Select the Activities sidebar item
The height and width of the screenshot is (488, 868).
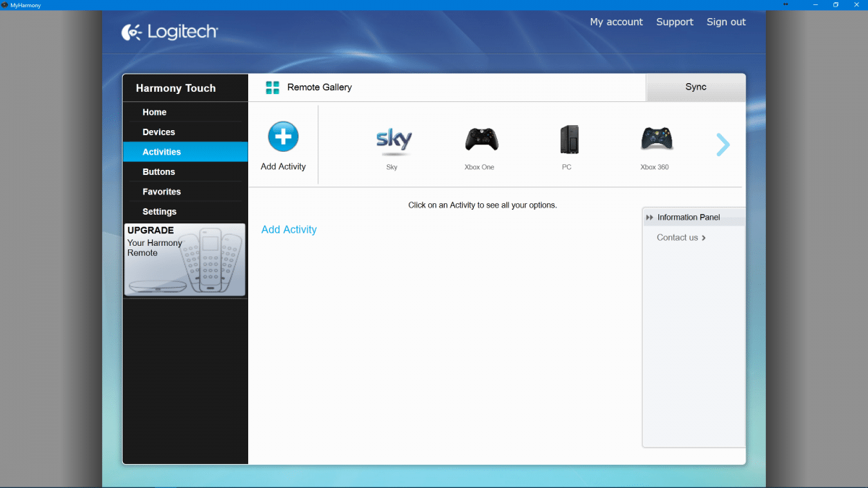pos(162,152)
